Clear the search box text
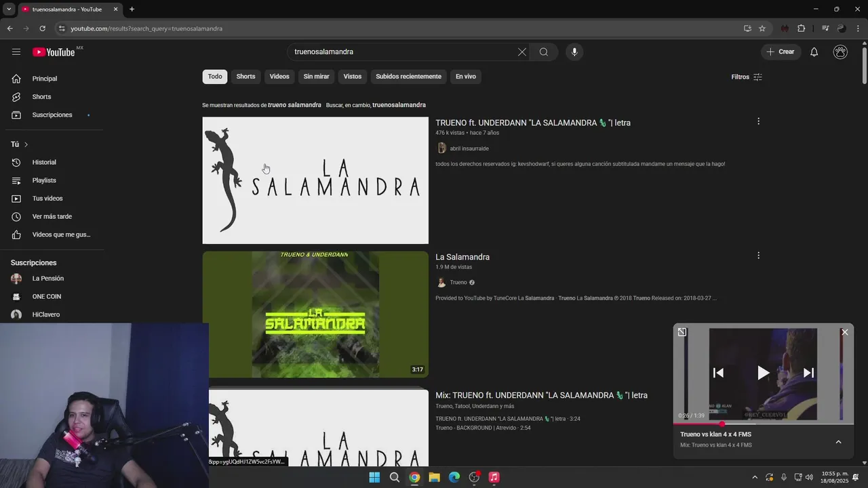 [x=522, y=52]
